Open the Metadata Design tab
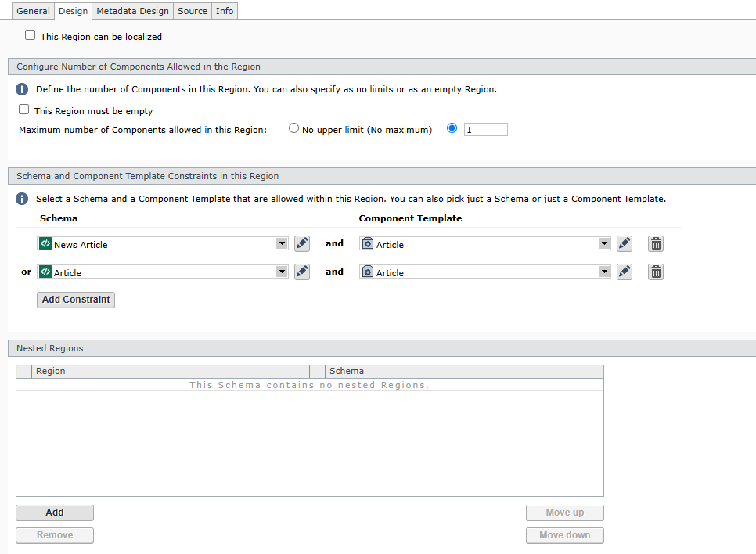 [132, 11]
